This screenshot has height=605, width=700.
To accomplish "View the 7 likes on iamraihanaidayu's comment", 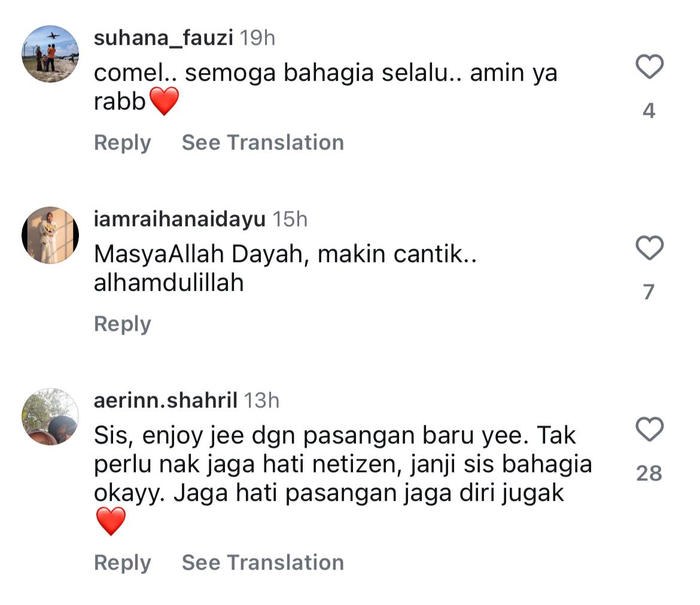I will click(649, 292).
